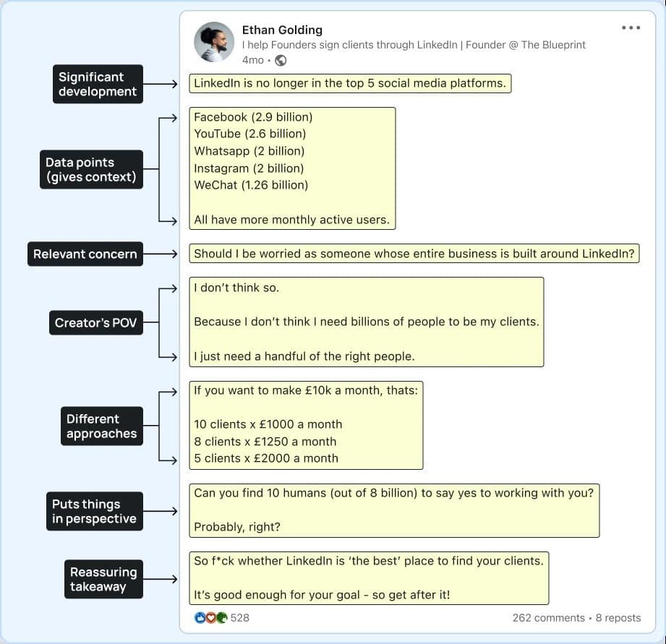Click the Puts things in perspective label
Image resolution: width=666 pixels, height=644 pixels.
point(94,511)
